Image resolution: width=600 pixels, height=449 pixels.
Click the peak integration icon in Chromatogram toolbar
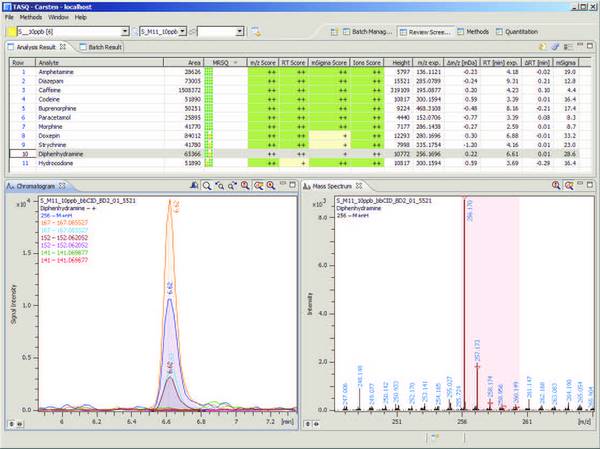(x=194, y=186)
